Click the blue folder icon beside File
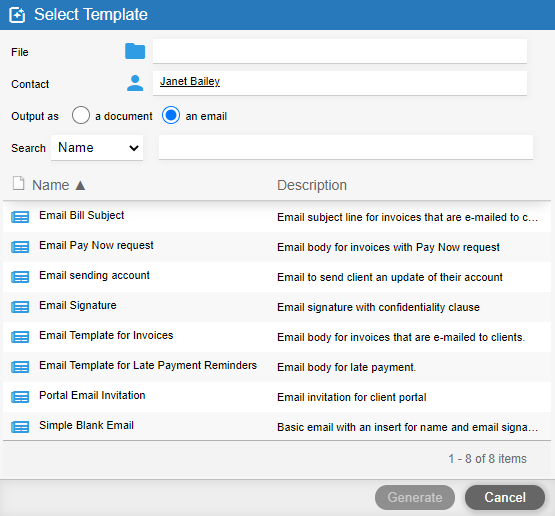Screen dimensions: 555x516 click(135, 51)
